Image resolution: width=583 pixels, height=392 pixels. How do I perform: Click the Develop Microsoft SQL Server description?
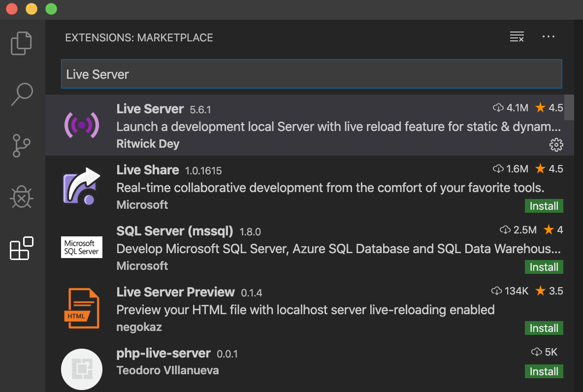point(339,248)
